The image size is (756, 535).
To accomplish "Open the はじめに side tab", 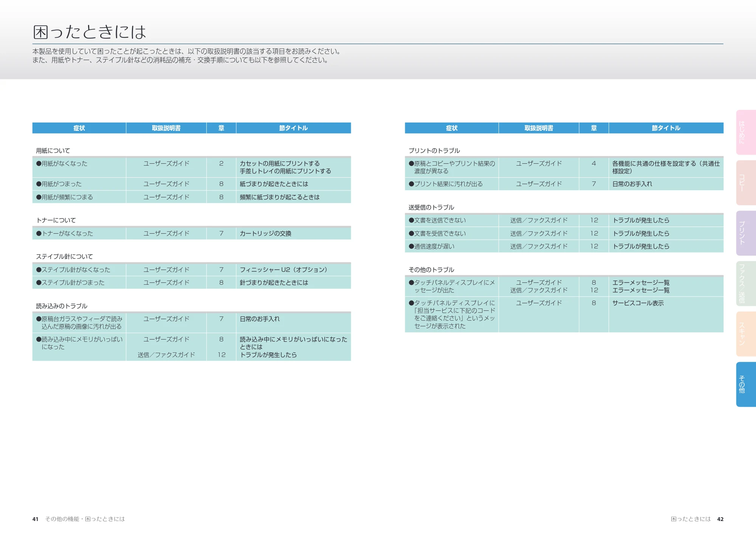I will [x=746, y=132].
